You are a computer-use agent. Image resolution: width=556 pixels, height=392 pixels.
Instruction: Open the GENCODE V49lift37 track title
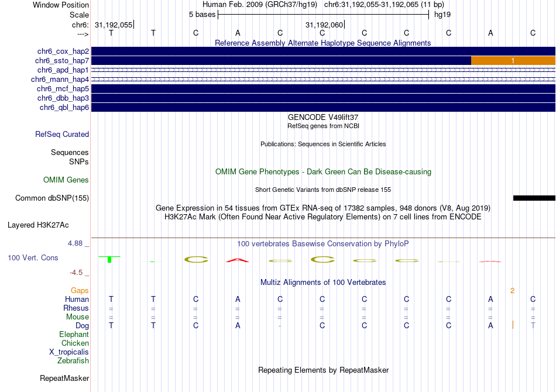[323, 118]
